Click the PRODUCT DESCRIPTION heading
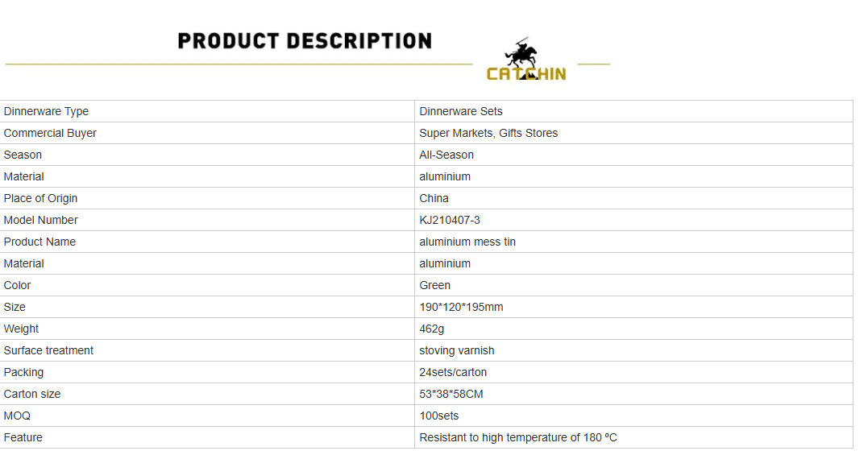 pyautogui.click(x=305, y=41)
